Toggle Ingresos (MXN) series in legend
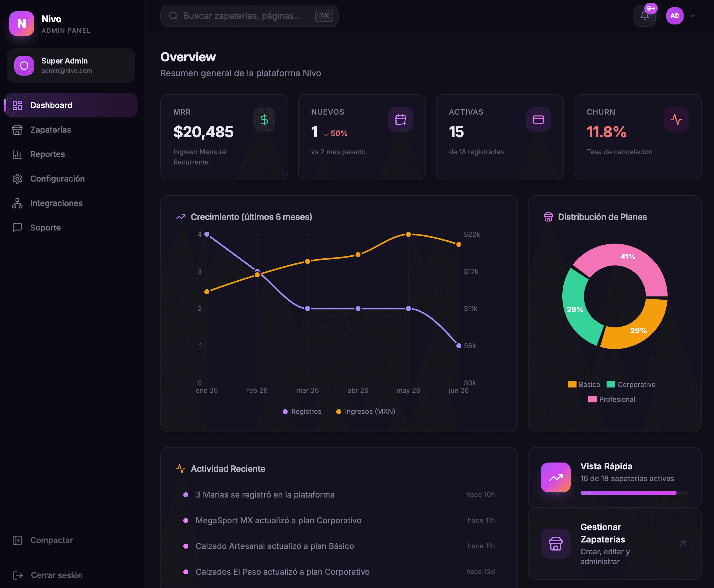Image resolution: width=714 pixels, height=588 pixels. (x=366, y=411)
